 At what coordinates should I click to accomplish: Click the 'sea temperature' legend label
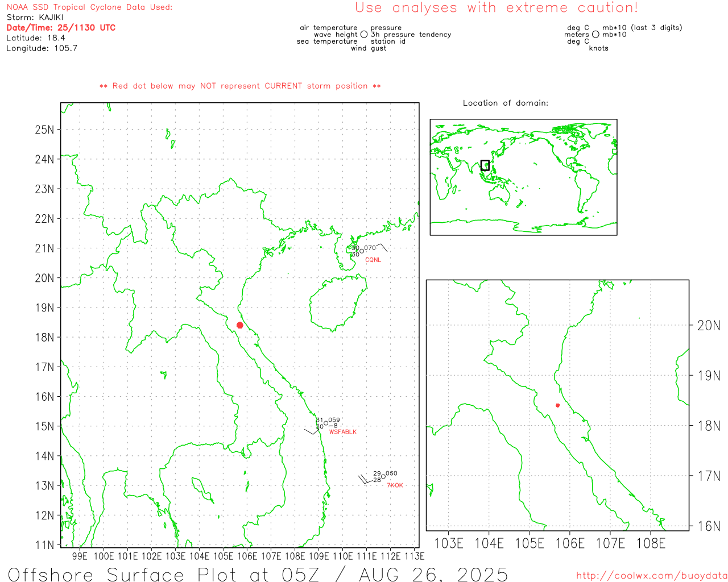coord(327,41)
